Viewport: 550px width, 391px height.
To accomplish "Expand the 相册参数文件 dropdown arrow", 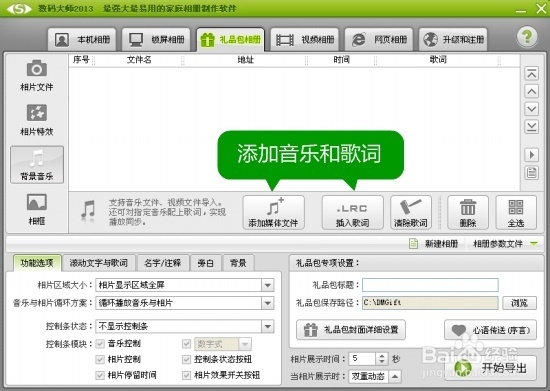I will (534, 243).
